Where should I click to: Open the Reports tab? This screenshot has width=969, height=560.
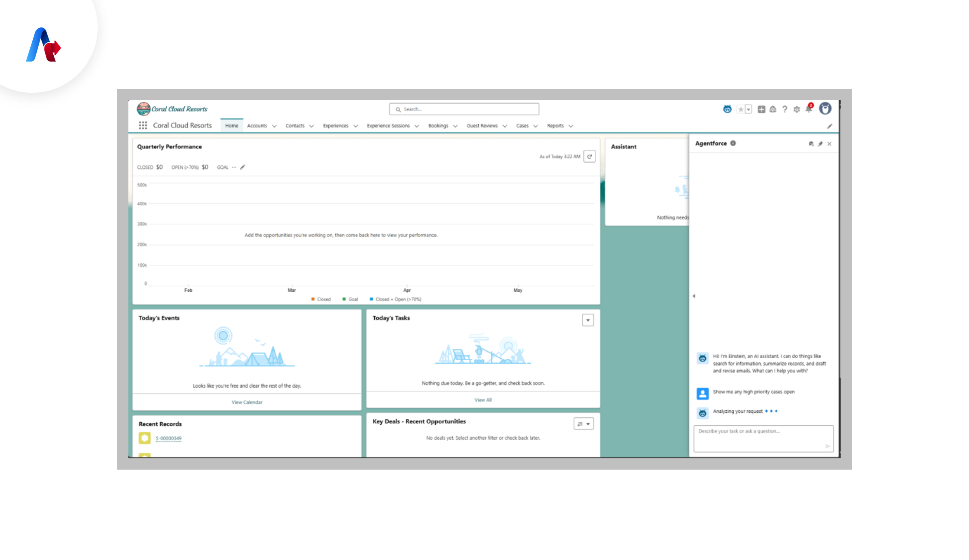pos(555,126)
